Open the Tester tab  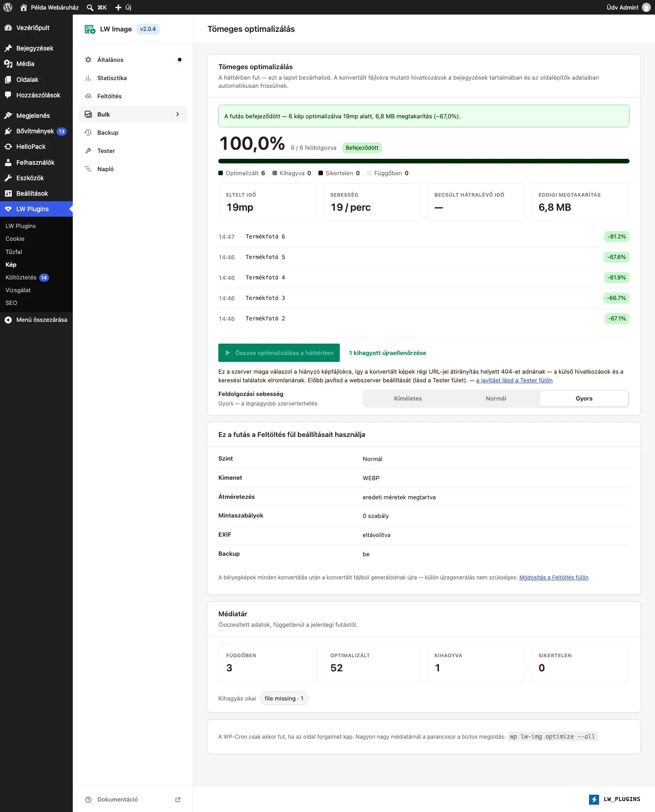coord(133,151)
